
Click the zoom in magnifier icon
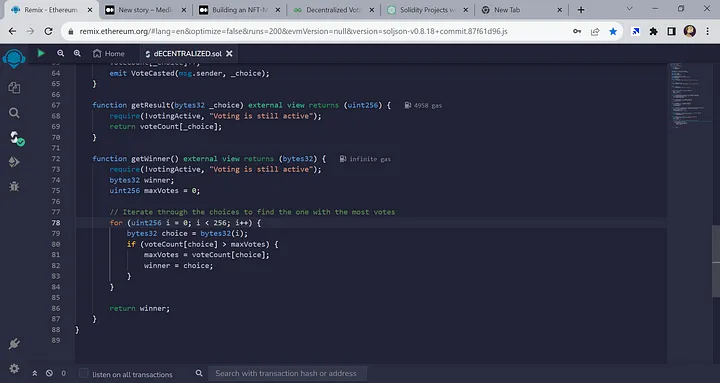[x=77, y=53]
